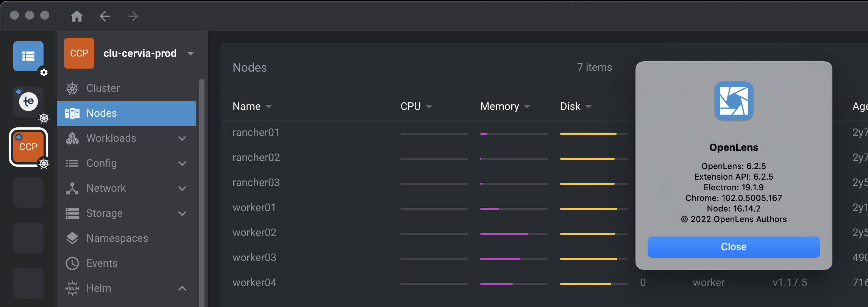
Task: Collapse the Helm section
Action: (183, 288)
